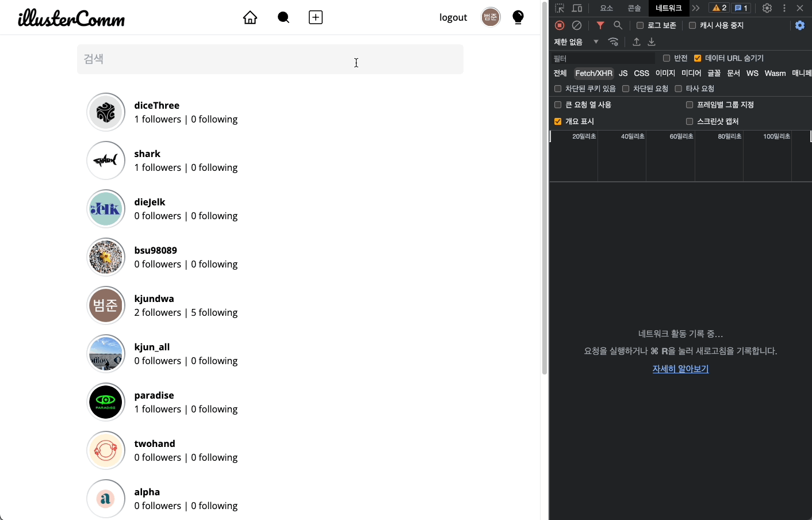Expand hidden DevTools tabs with the chevron
The height and width of the screenshot is (520, 812).
(x=696, y=8)
